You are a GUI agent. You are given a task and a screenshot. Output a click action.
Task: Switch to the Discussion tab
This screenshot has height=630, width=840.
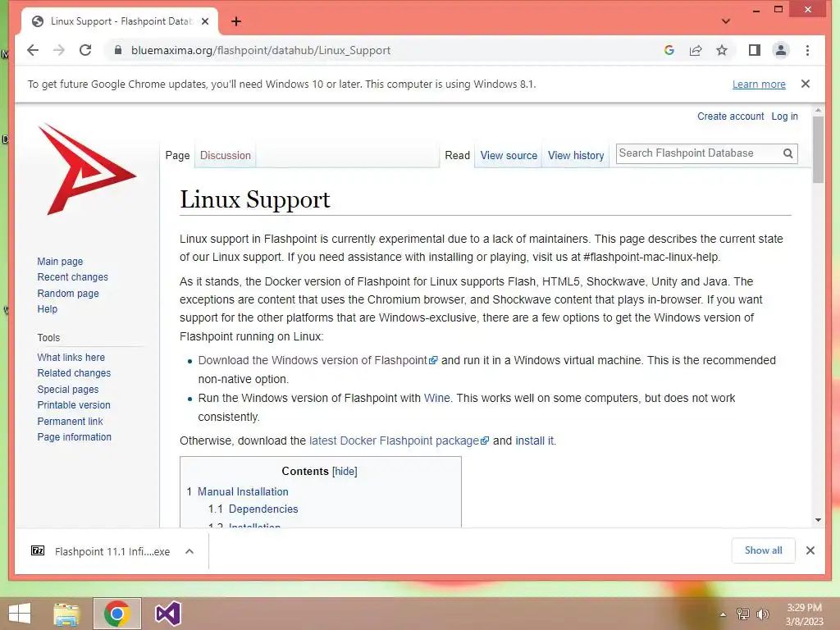(x=225, y=155)
